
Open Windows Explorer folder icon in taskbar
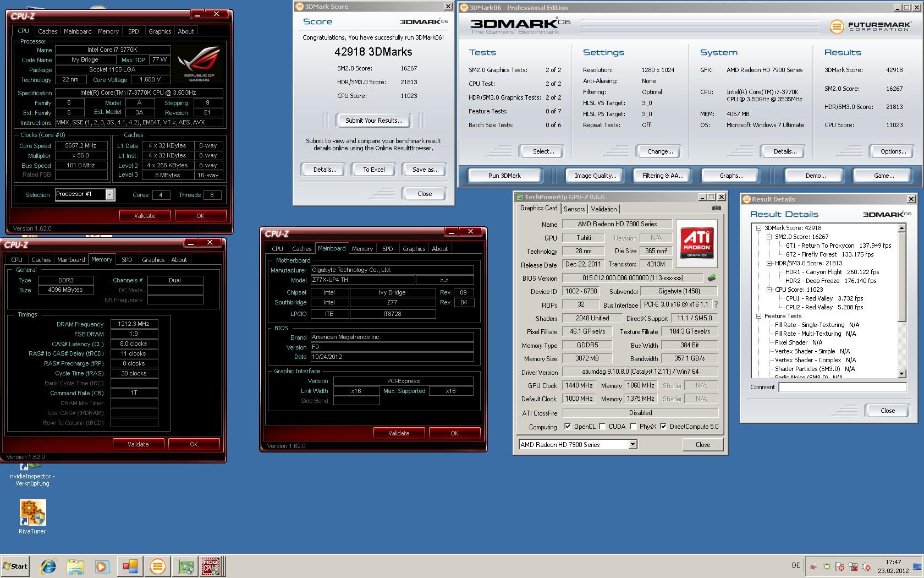[x=75, y=566]
